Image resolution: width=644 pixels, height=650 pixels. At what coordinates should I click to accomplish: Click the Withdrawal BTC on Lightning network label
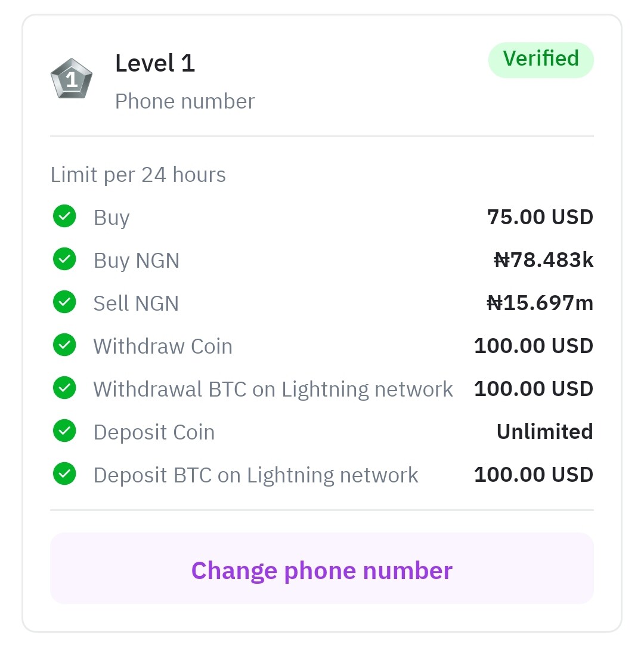(x=273, y=389)
